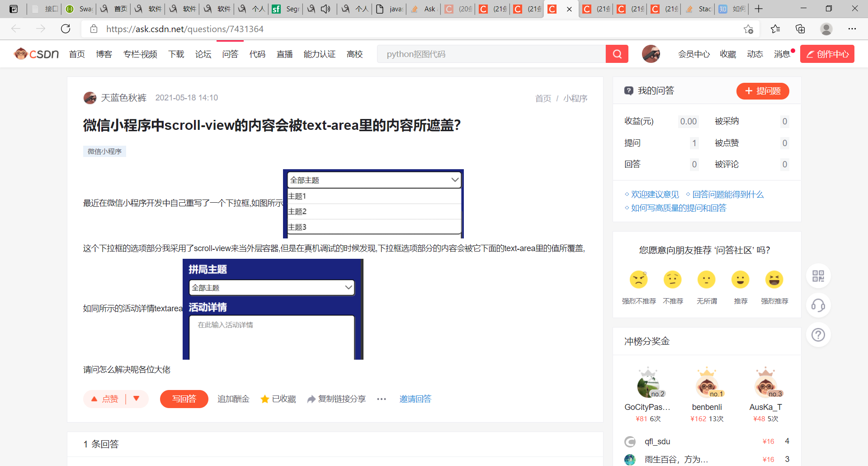Click the browser back arrow
This screenshot has width=868, height=466.
click(16, 29)
